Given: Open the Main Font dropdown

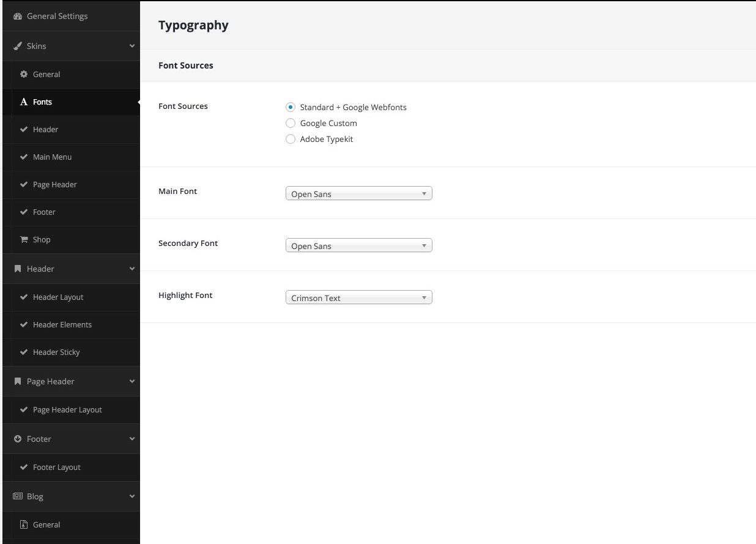Looking at the screenshot, I should coord(358,194).
